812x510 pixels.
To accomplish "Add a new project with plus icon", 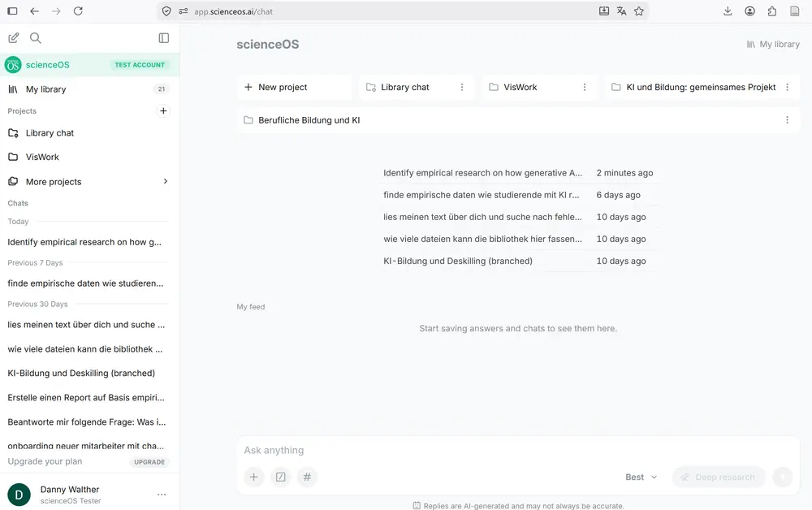I will pos(163,110).
